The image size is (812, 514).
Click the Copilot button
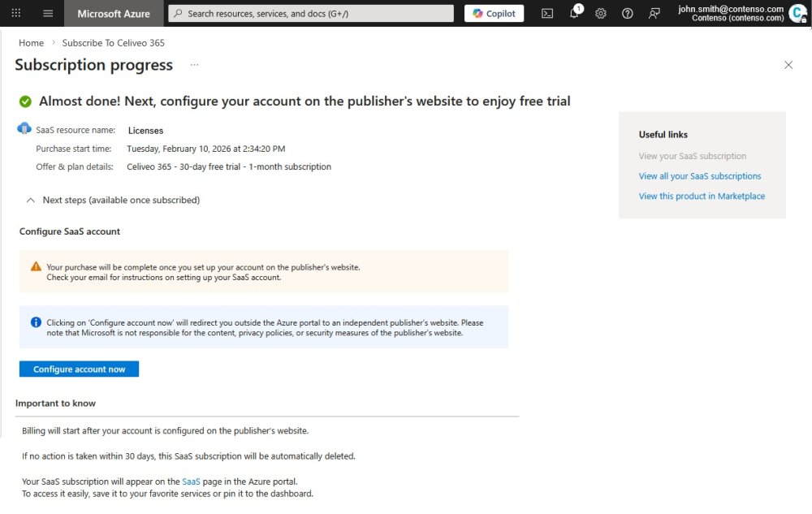pos(494,14)
